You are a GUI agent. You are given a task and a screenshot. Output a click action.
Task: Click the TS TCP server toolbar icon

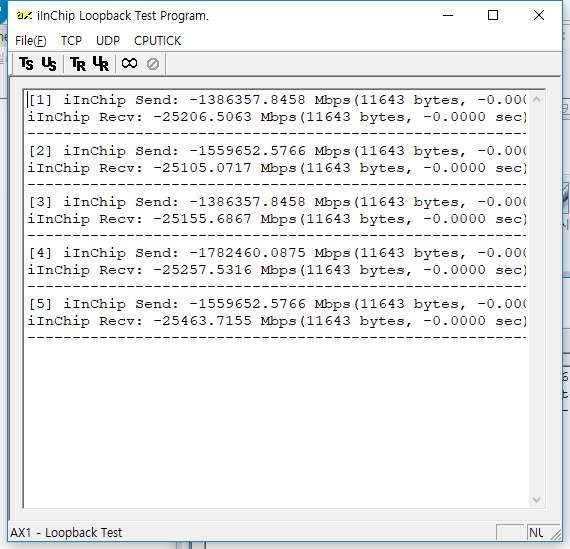(x=27, y=64)
